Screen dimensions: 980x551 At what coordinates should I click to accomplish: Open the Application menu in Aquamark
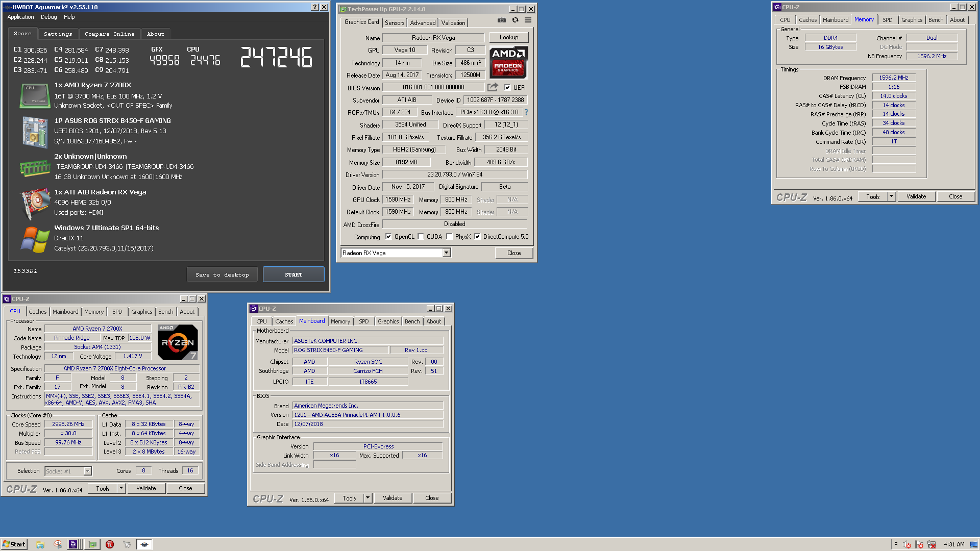tap(20, 17)
